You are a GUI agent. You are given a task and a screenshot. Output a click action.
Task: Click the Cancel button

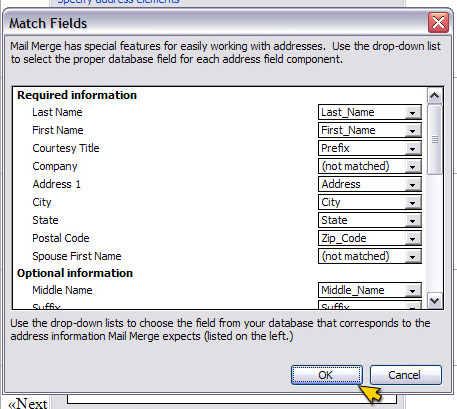406,375
